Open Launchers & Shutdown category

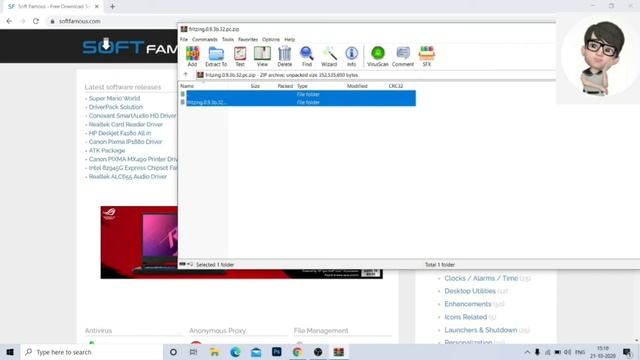tap(481, 330)
